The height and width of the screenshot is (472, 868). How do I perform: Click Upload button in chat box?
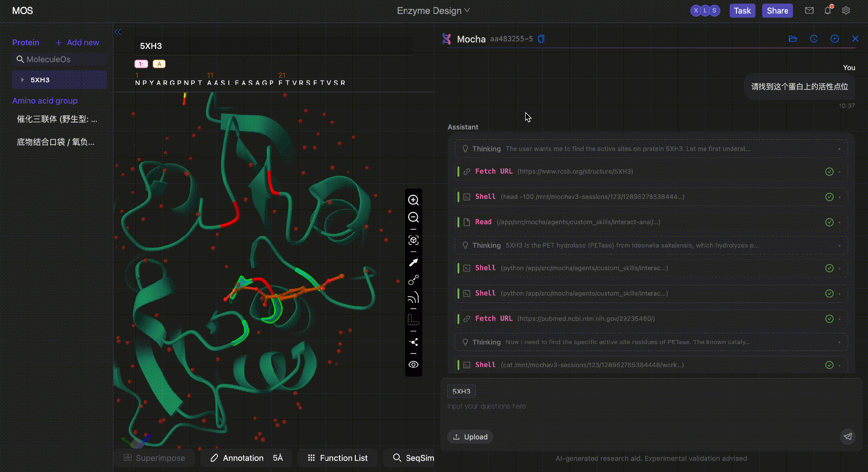470,437
